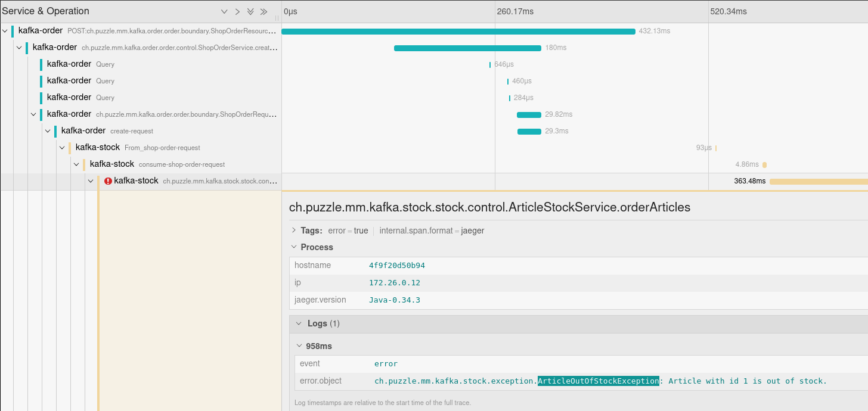The height and width of the screenshot is (411, 868).
Task: Click the expand one level chevron icon
Action: point(224,11)
